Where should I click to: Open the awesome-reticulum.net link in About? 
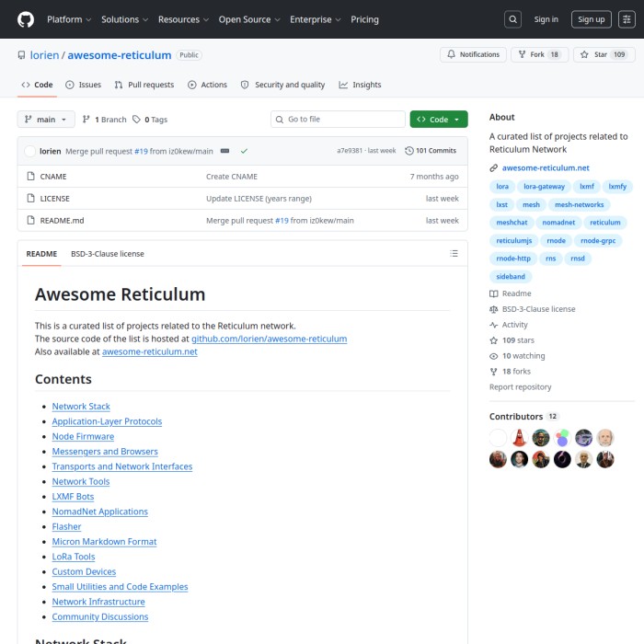point(546,168)
